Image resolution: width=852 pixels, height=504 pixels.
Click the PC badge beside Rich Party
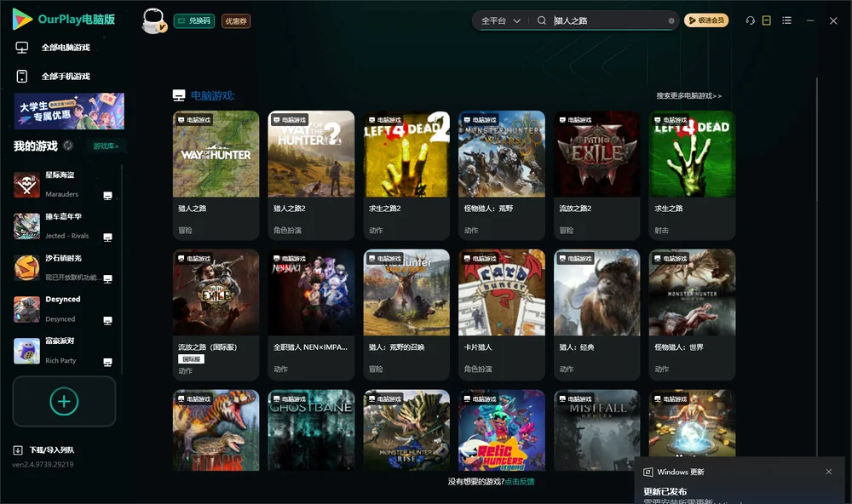pyautogui.click(x=107, y=363)
